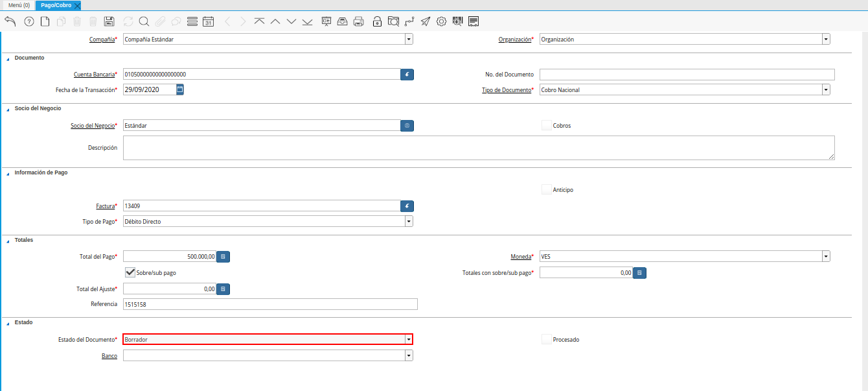Click the lock icon in toolbar

[377, 21]
